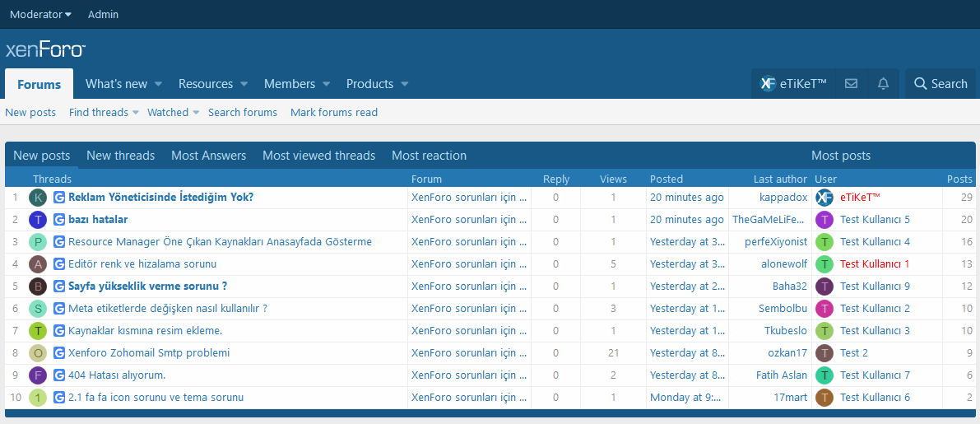Click the alerts bell icon
The image size is (980, 424).
pyautogui.click(x=883, y=84)
